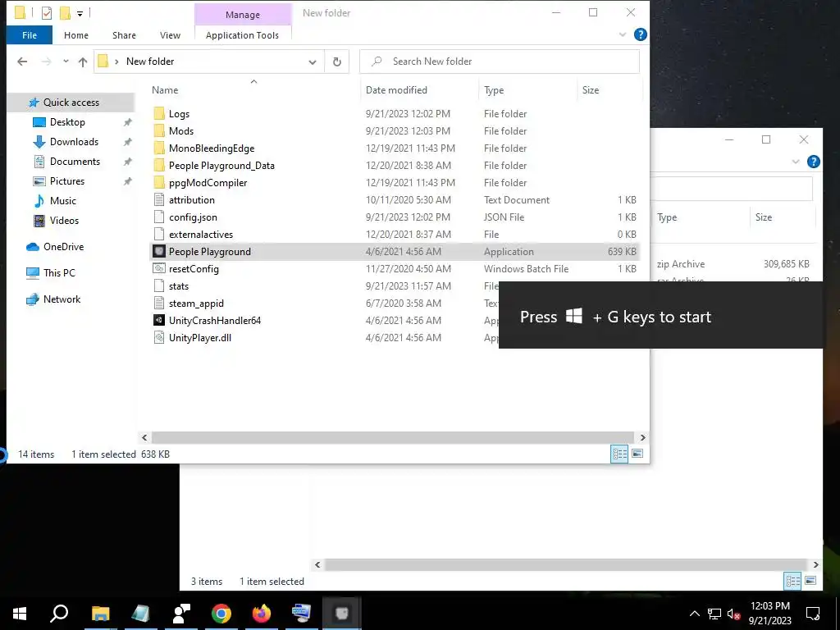The height and width of the screenshot is (630, 840).
Task: Switch to the Home ribbon tab
Action: [76, 35]
